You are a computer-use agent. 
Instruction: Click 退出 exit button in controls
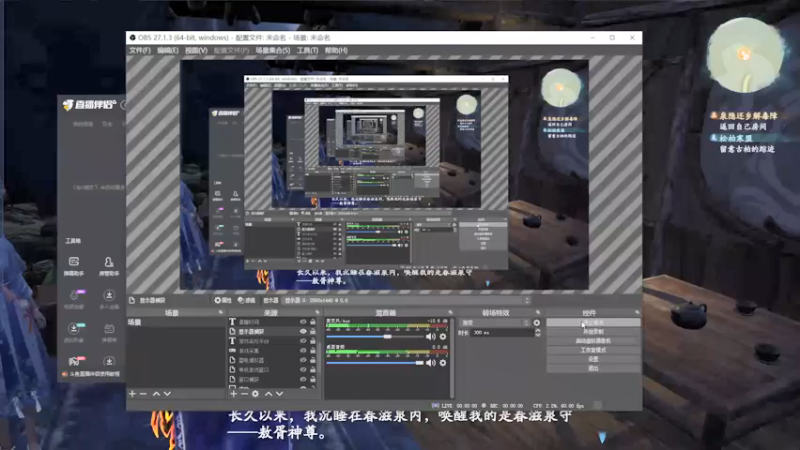(x=593, y=368)
